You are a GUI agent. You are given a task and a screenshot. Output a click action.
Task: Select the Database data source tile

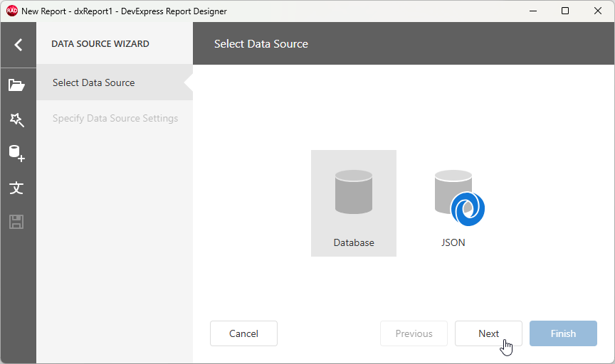point(354,203)
